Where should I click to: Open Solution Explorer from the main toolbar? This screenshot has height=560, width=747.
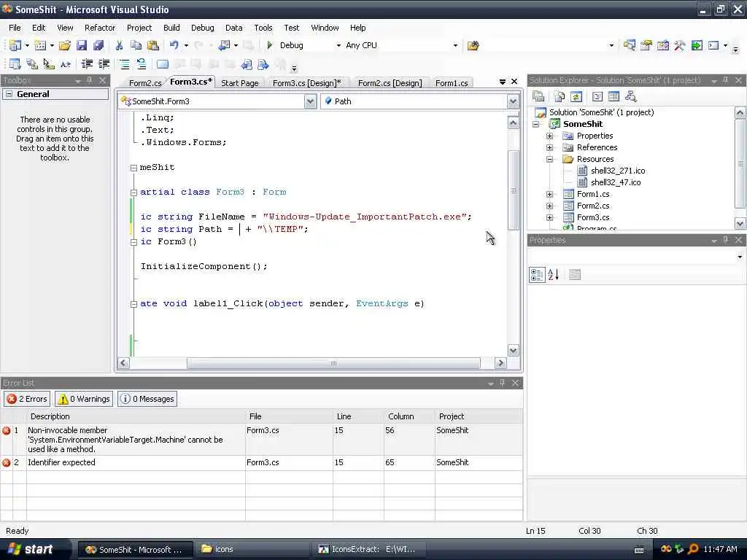point(630,45)
